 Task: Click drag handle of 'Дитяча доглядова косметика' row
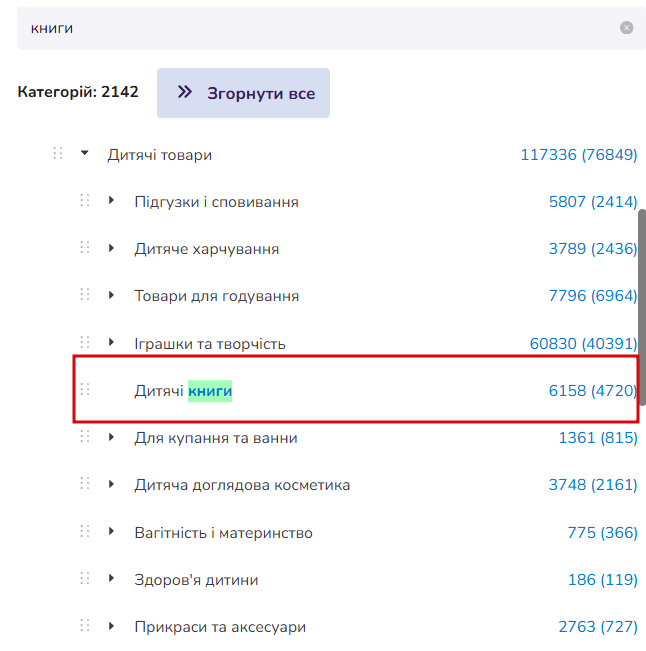click(x=85, y=484)
